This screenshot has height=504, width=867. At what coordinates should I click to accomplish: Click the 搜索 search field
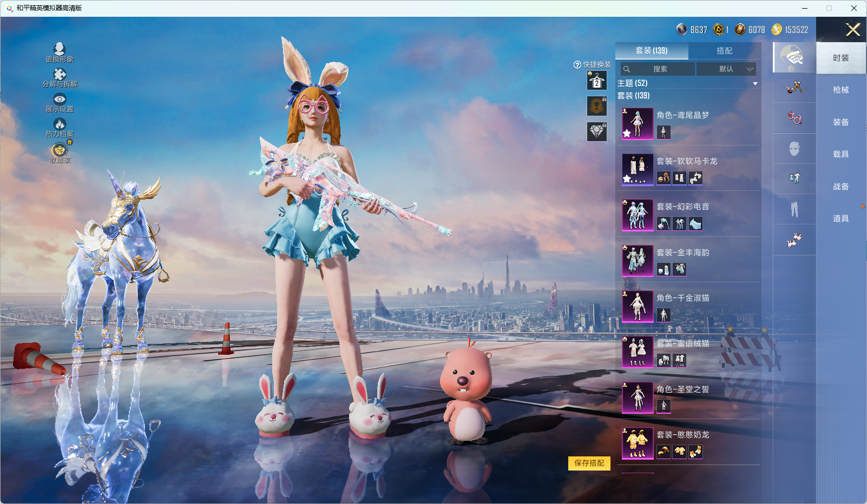click(x=658, y=69)
